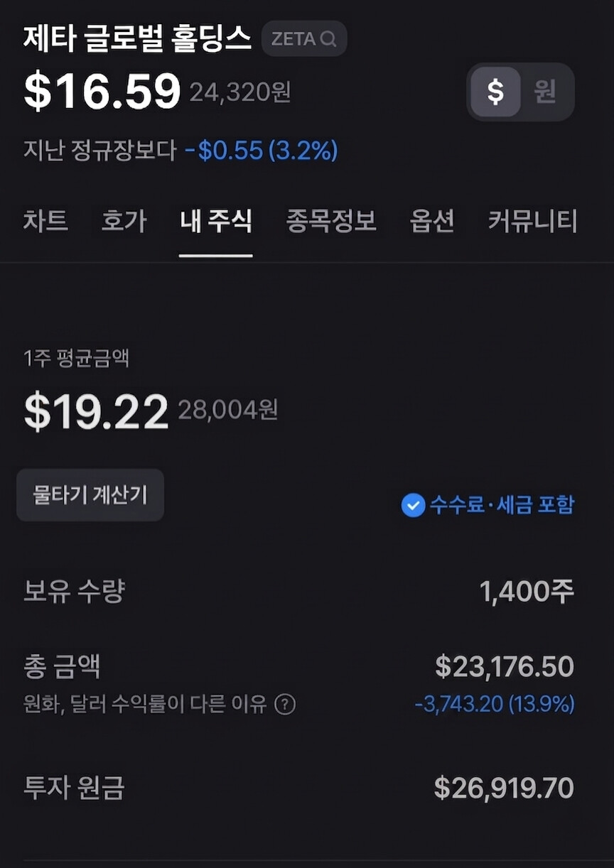Switch currency display to dollar ($)
The image size is (614, 868).
point(495,92)
